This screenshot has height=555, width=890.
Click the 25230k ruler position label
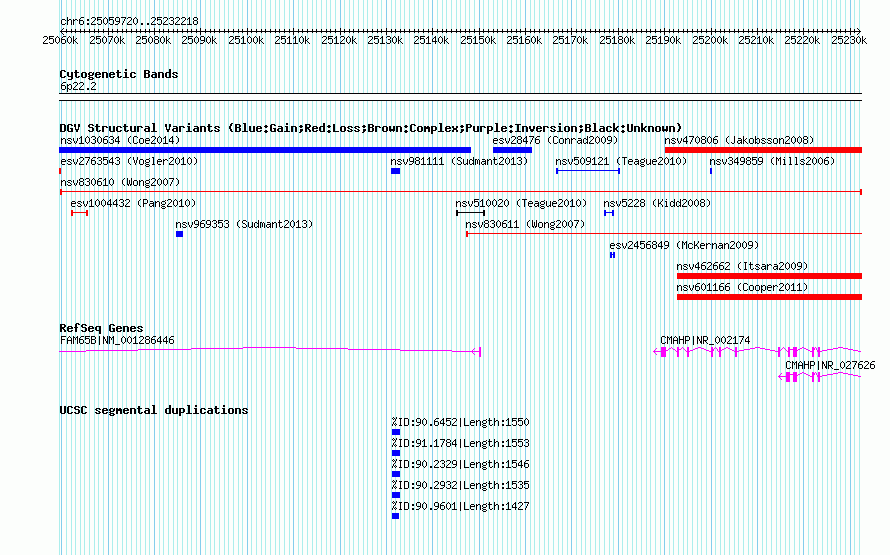pyautogui.click(x=849, y=40)
